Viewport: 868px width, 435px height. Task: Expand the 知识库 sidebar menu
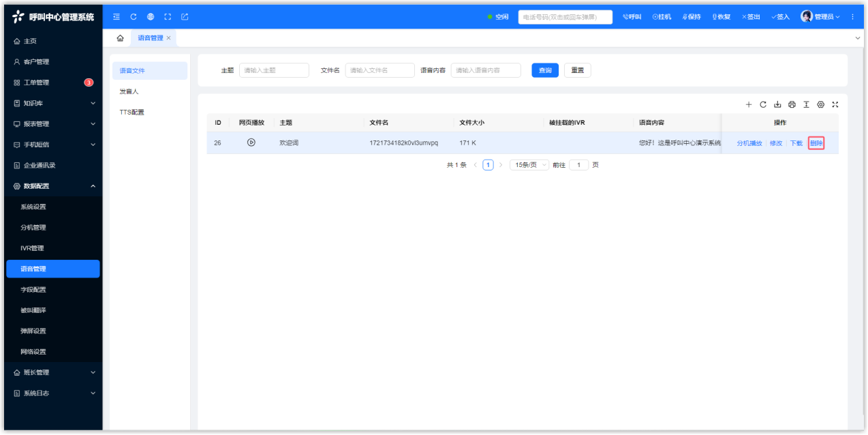click(53, 104)
